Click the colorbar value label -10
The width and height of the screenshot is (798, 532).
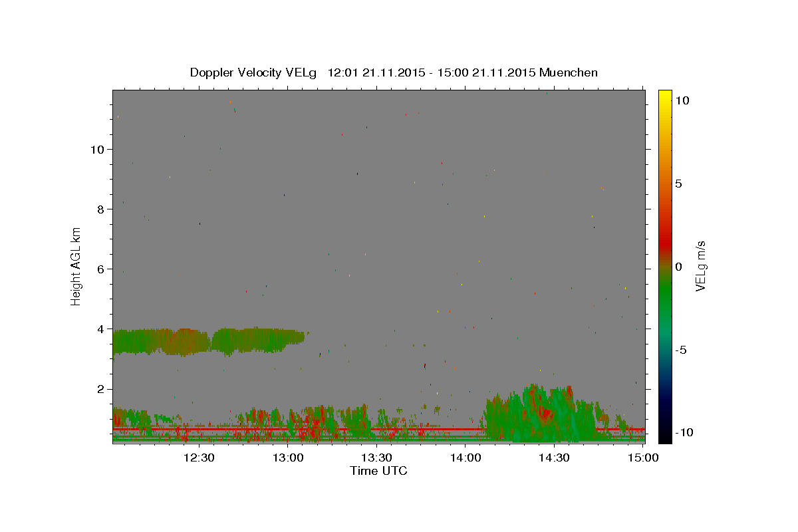pyautogui.click(x=684, y=432)
